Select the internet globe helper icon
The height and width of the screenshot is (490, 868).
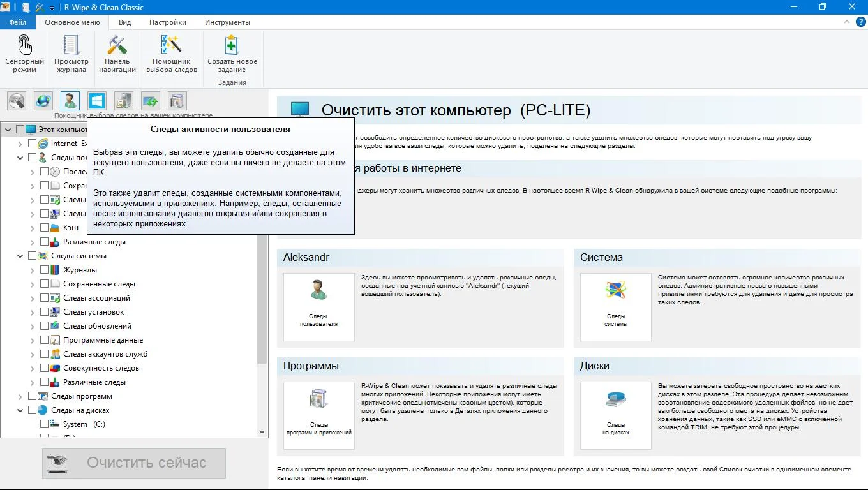[x=43, y=101]
